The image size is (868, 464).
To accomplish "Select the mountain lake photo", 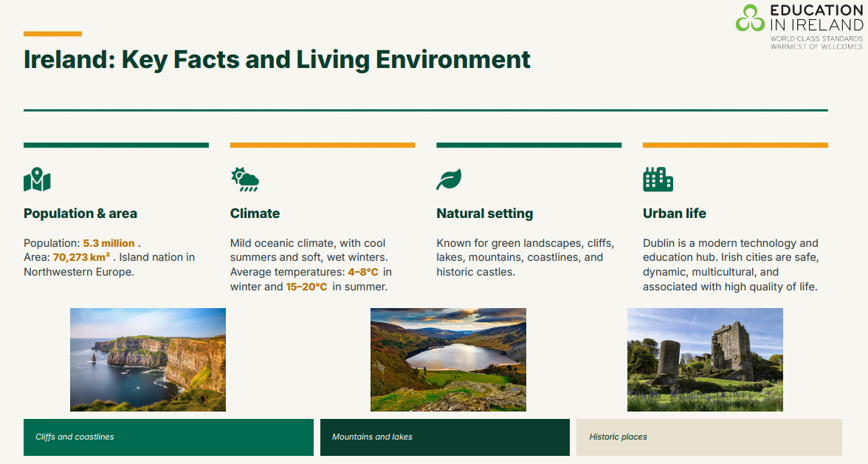I will coord(449,360).
